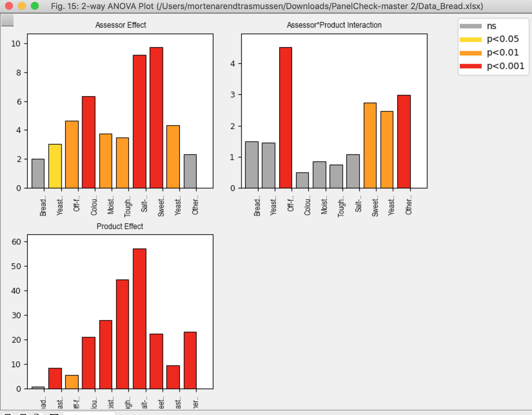Click the yellow p<0.05 legend swatch
Screen dimensions: 532x415
point(470,40)
